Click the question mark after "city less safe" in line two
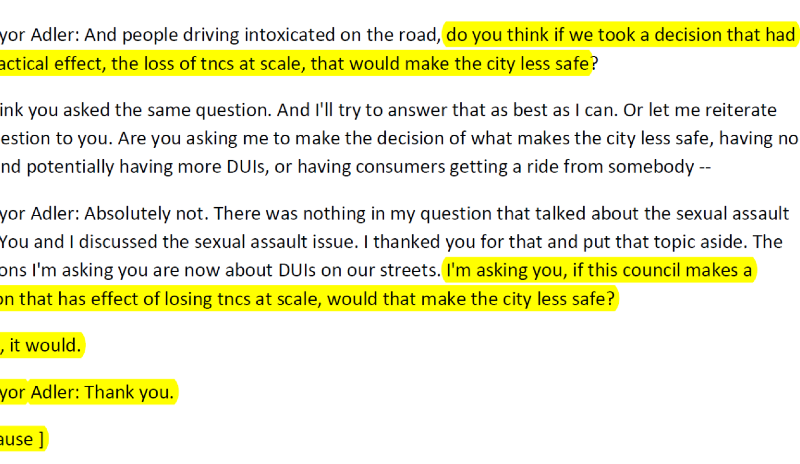The image size is (800, 464). coord(594,64)
